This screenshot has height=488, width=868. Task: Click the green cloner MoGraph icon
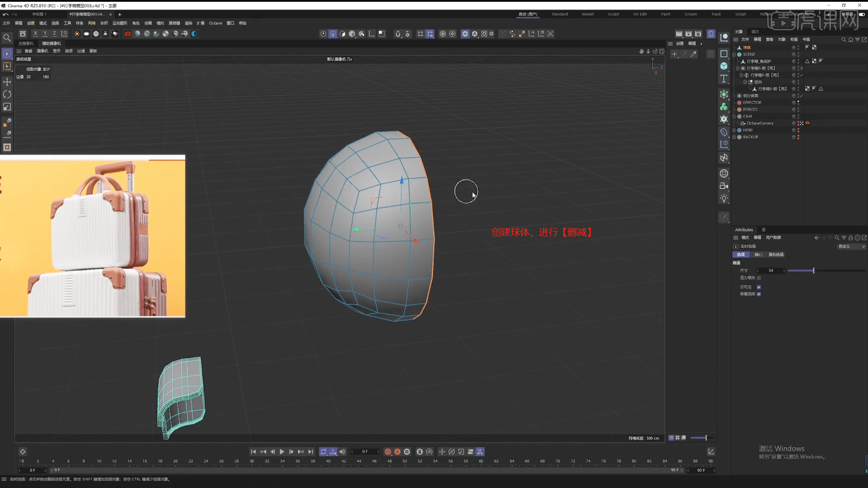click(724, 107)
